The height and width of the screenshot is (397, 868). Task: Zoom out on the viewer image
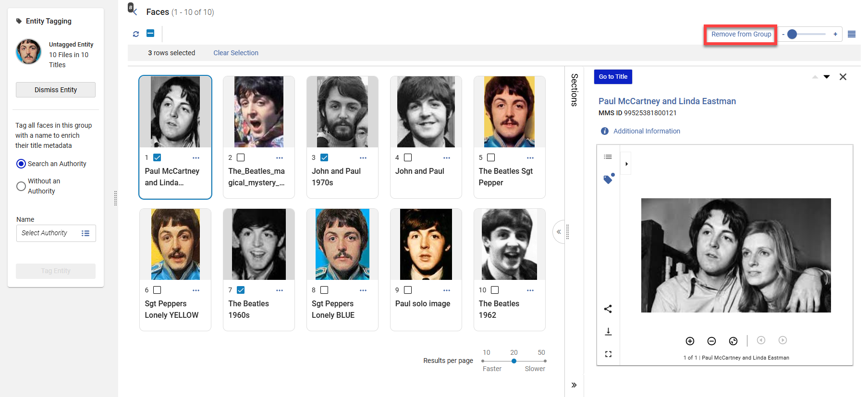point(711,341)
